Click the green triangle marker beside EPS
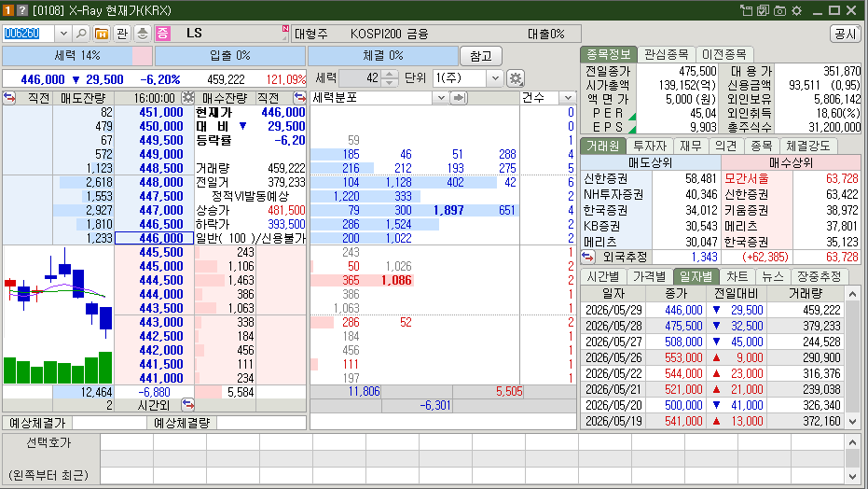 pyautogui.click(x=631, y=131)
